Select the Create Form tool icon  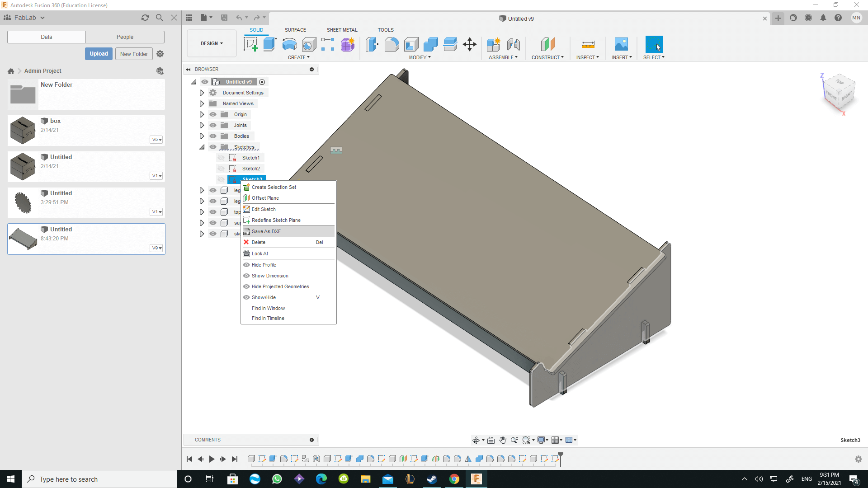pyautogui.click(x=348, y=44)
